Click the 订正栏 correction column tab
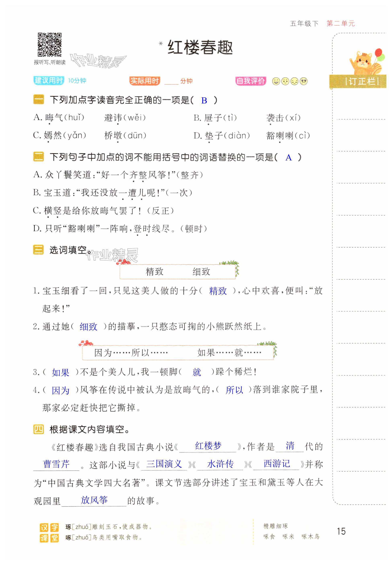The height and width of the screenshot is (566, 392). point(361,81)
